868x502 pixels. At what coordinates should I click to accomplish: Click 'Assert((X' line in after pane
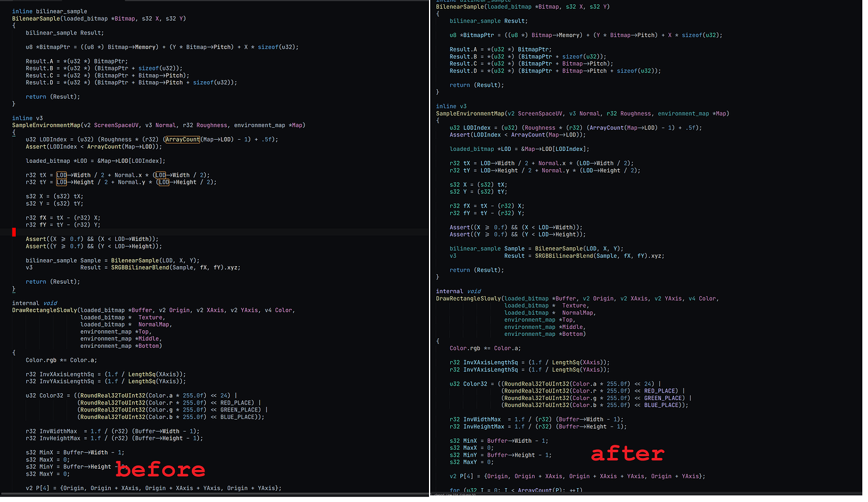516,227
